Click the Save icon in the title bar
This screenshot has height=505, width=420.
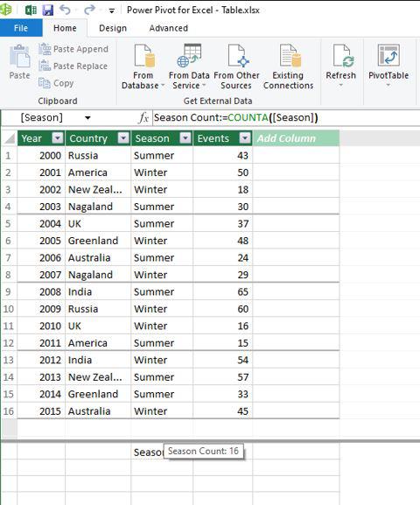(x=48, y=10)
